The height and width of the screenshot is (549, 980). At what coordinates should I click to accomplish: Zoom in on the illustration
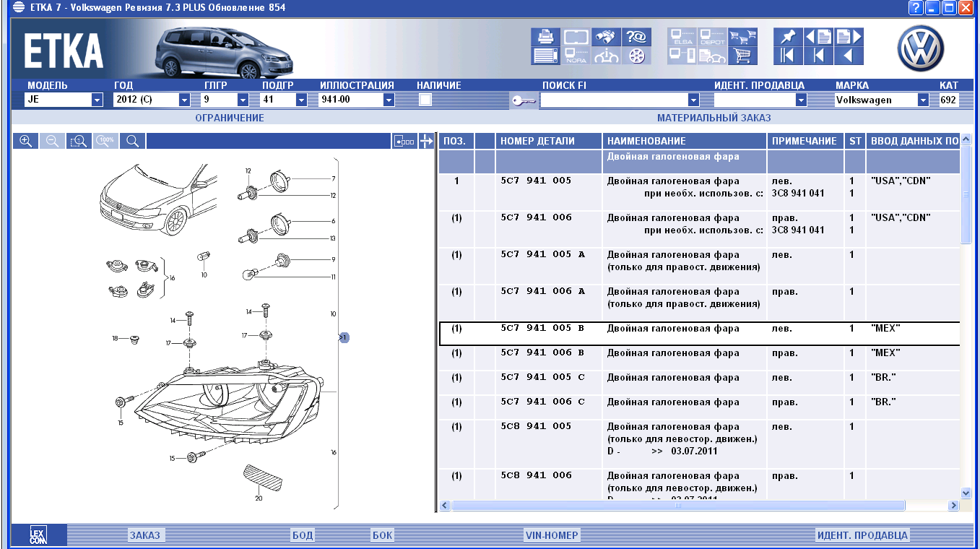tap(26, 141)
